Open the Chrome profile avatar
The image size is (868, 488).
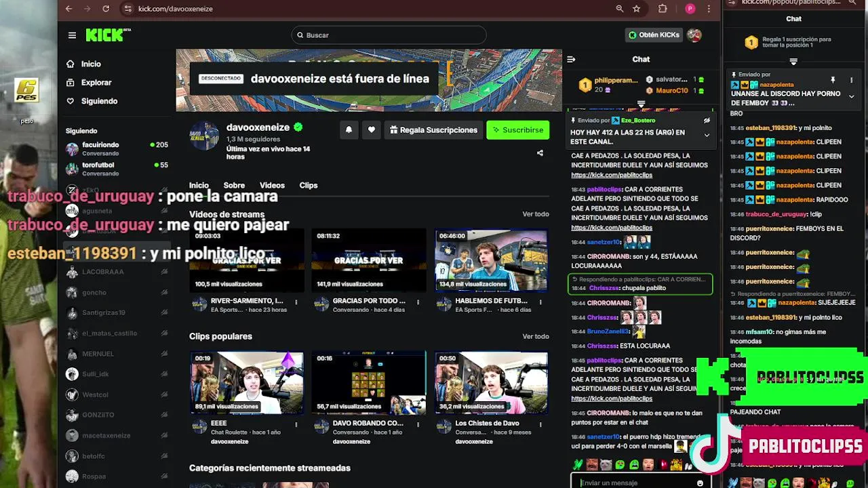pos(690,9)
